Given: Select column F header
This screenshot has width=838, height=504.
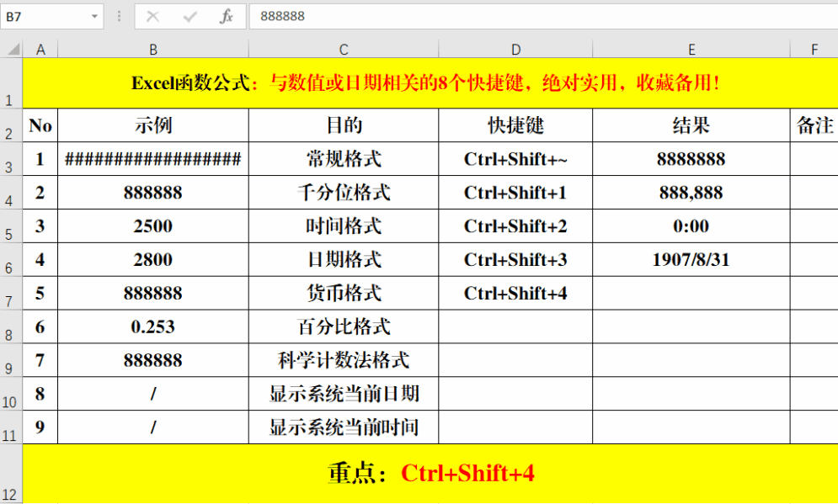Looking at the screenshot, I should (x=814, y=50).
